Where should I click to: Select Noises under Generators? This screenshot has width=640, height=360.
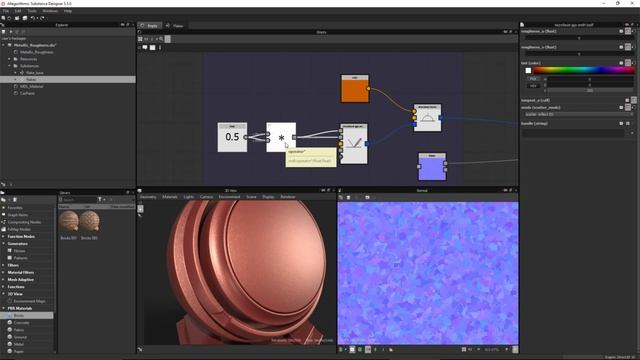19,251
